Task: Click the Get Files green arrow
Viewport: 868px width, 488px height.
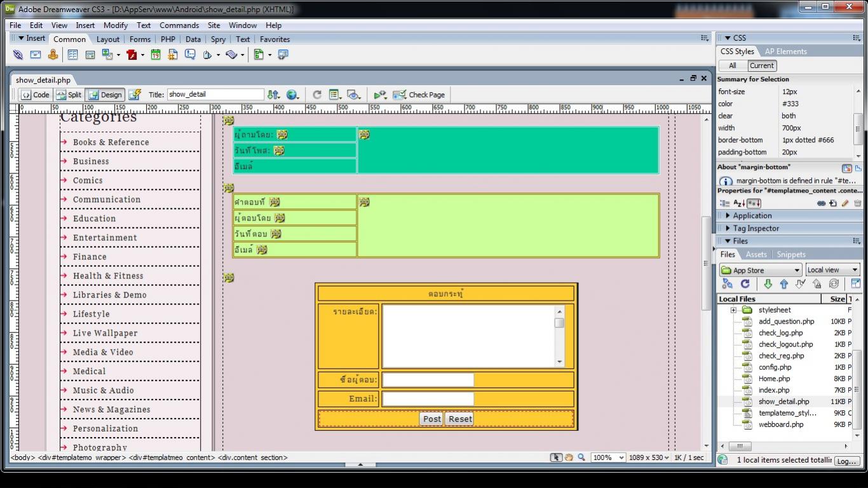Action: [x=768, y=284]
